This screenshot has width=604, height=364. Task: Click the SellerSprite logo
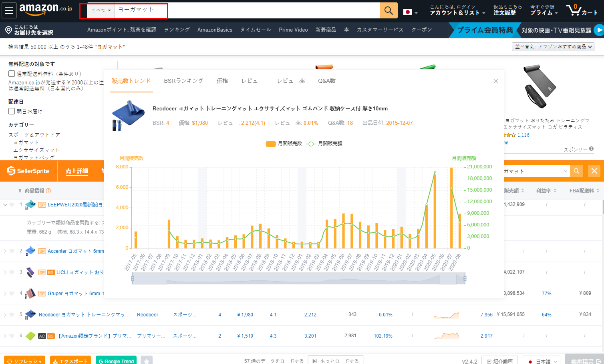click(x=28, y=171)
